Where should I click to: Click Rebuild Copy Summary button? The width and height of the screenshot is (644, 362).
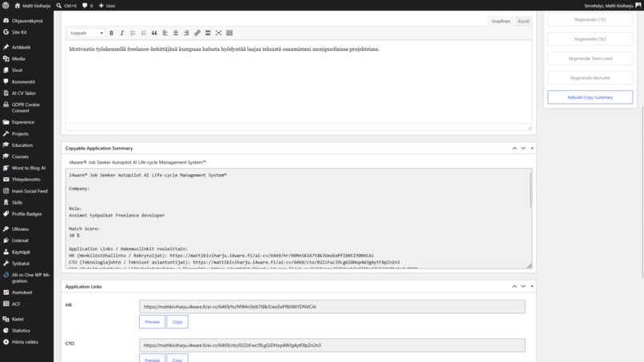[x=590, y=97]
